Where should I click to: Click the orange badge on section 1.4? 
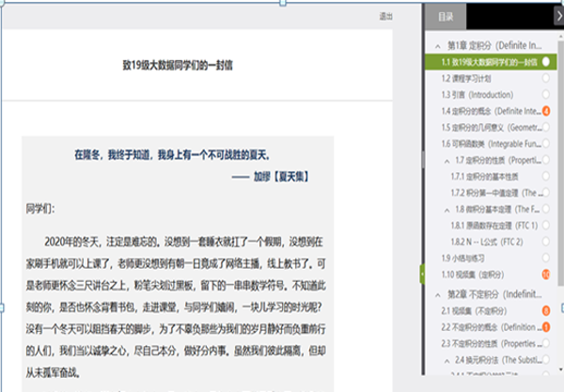[x=545, y=111]
